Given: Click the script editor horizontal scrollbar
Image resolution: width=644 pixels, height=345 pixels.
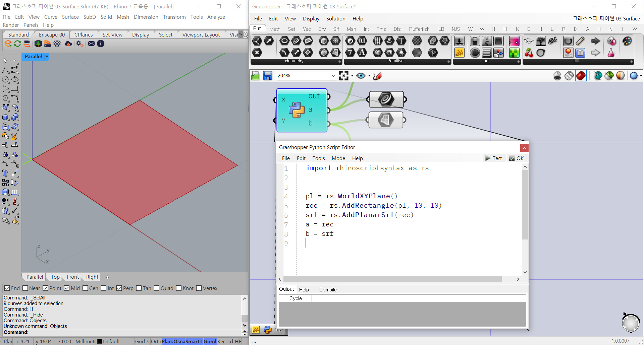Looking at the screenshot, I should (x=392, y=279).
